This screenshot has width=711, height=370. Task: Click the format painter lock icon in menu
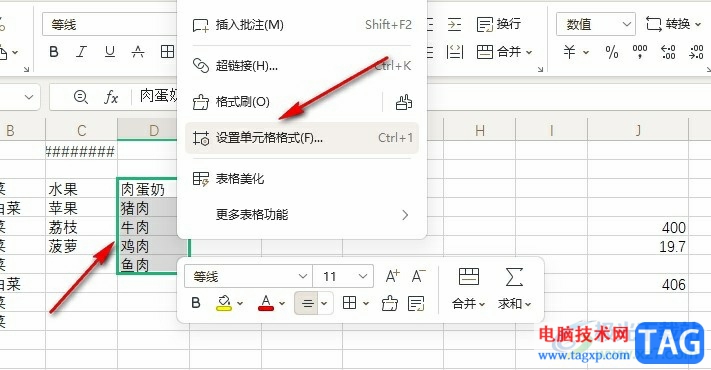[x=404, y=102]
